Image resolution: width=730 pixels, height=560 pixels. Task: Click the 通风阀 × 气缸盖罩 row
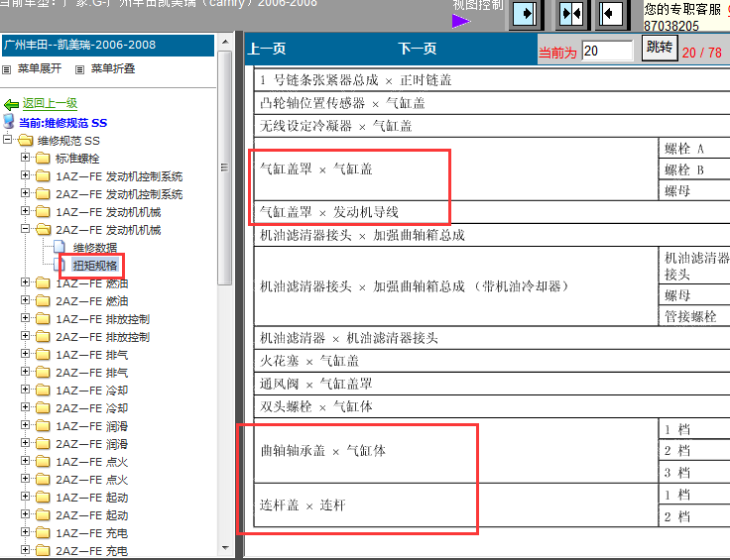coord(492,384)
